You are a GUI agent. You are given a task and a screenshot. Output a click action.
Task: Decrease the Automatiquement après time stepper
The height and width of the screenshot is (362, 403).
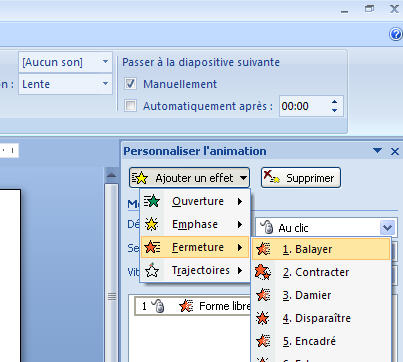pyautogui.click(x=335, y=110)
